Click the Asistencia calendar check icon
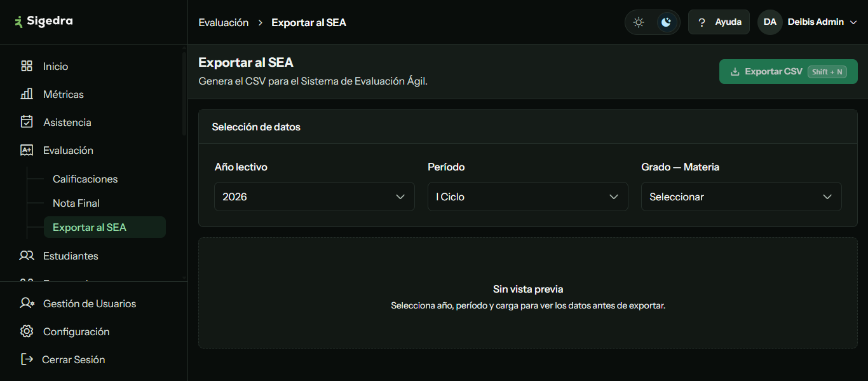Screen dimensions: 868x381 (x=27, y=122)
